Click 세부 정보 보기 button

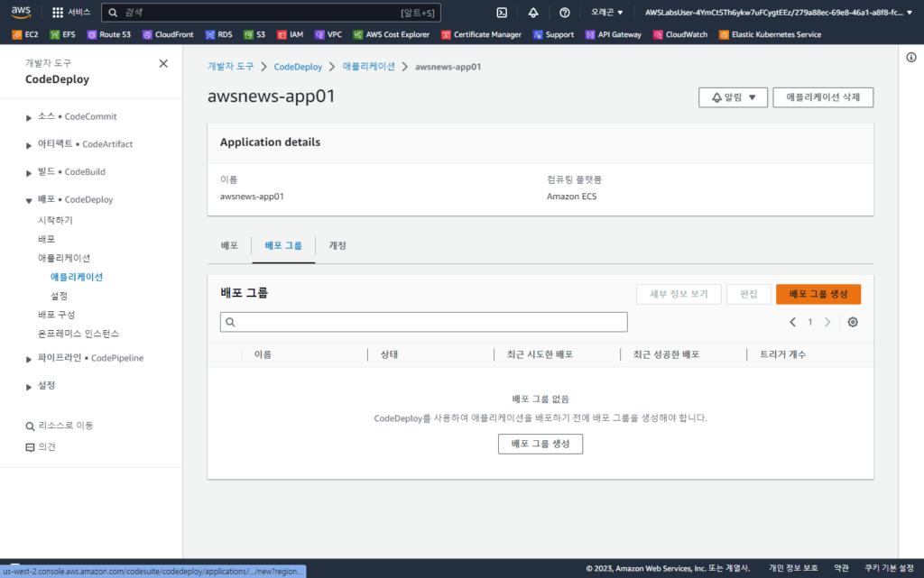pyautogui.click(x=679, y=294)
